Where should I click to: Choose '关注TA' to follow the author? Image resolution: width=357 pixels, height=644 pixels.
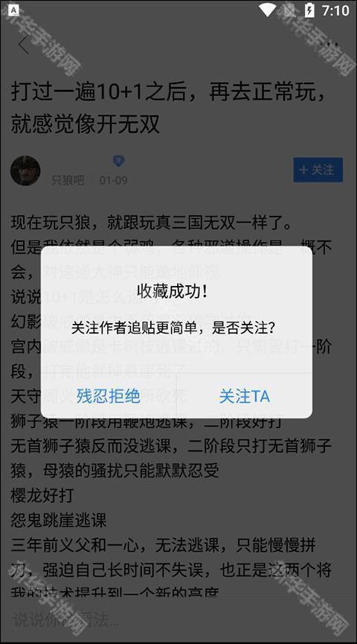point(245,396)
